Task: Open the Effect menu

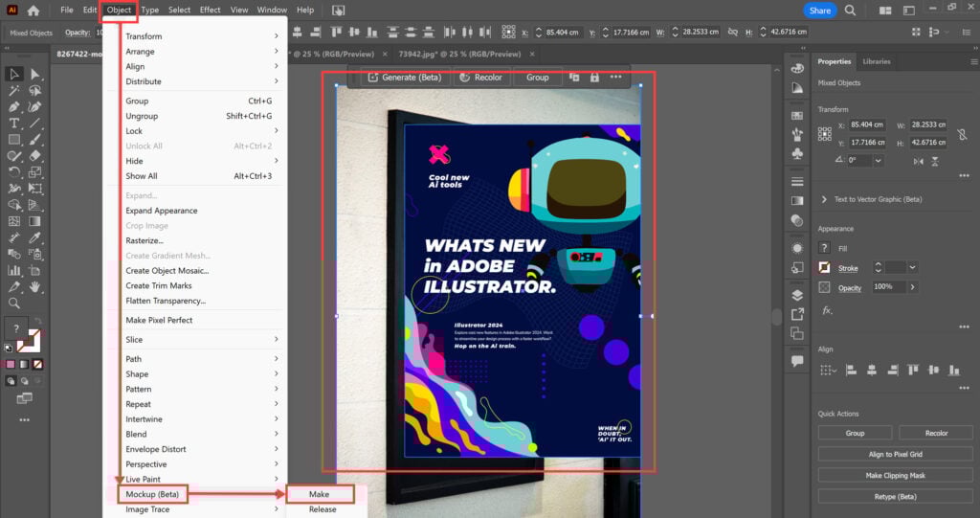Action: 210,10
